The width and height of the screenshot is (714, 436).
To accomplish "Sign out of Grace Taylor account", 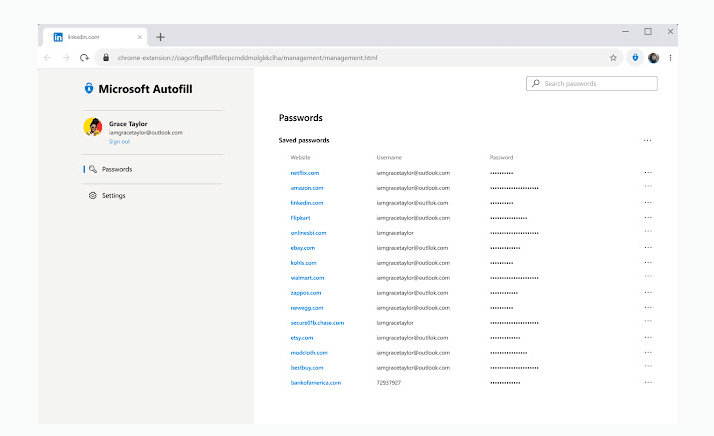I will [x=119, y=142].
